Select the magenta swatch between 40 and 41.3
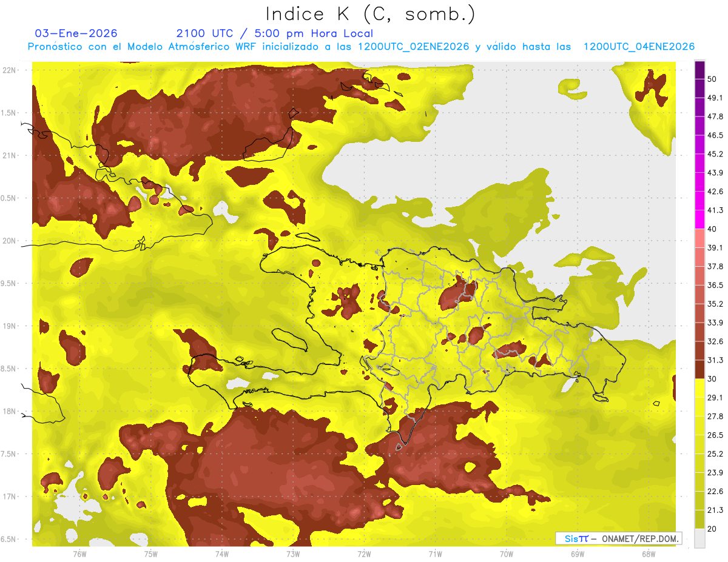This screenshot has height=562, width=728. click(700, 219)
